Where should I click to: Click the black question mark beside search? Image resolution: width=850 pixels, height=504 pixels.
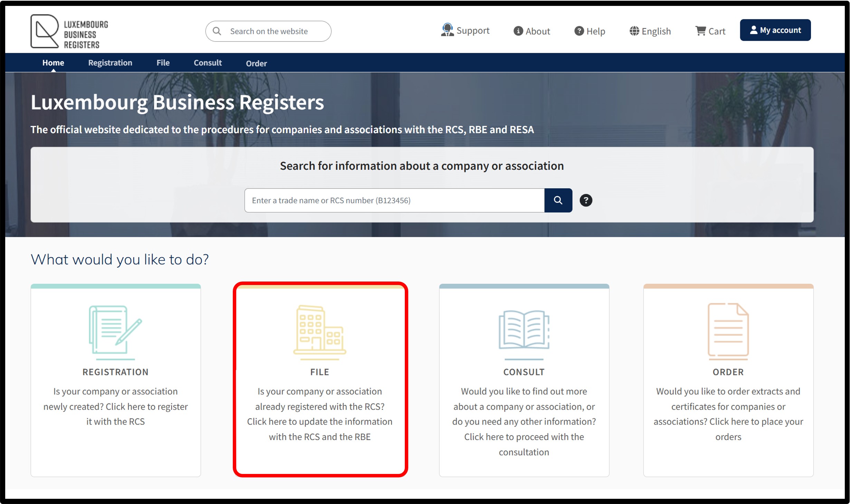(586, 200)
